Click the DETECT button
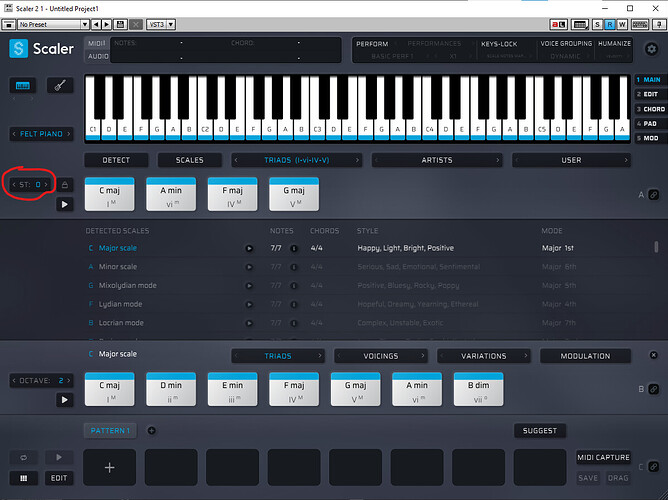668x500 pixels. 116,160
